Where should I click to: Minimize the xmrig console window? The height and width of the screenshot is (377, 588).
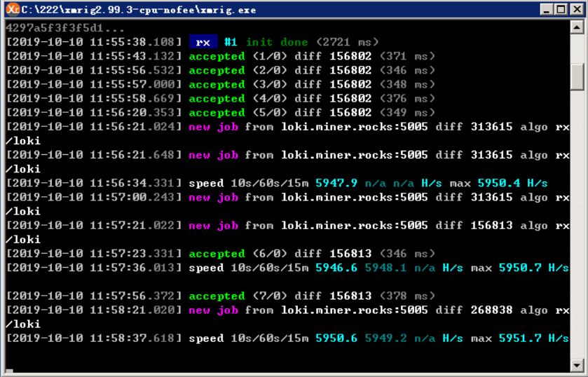coord(547,9)
